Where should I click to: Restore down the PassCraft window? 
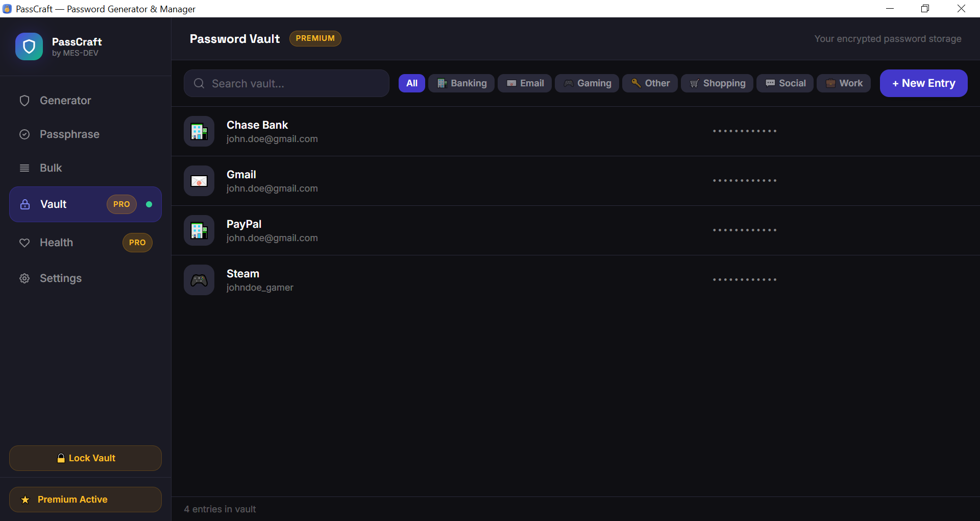tap(925, 9)
